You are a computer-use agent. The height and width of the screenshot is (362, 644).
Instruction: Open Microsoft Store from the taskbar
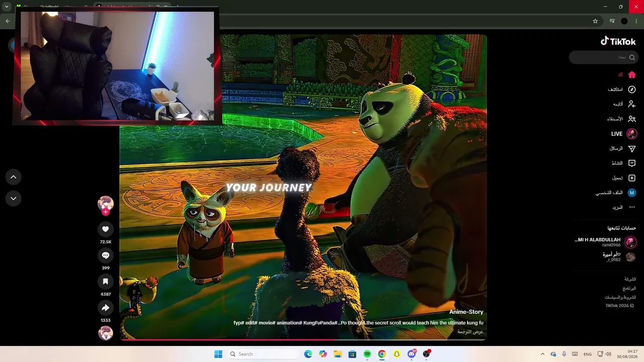tap(352, 354)
